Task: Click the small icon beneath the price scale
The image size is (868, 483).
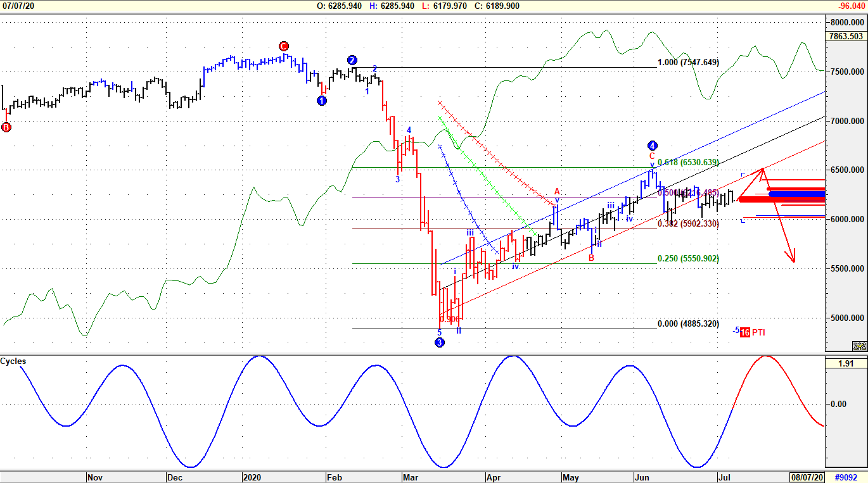Action: [x=859, y=346]
